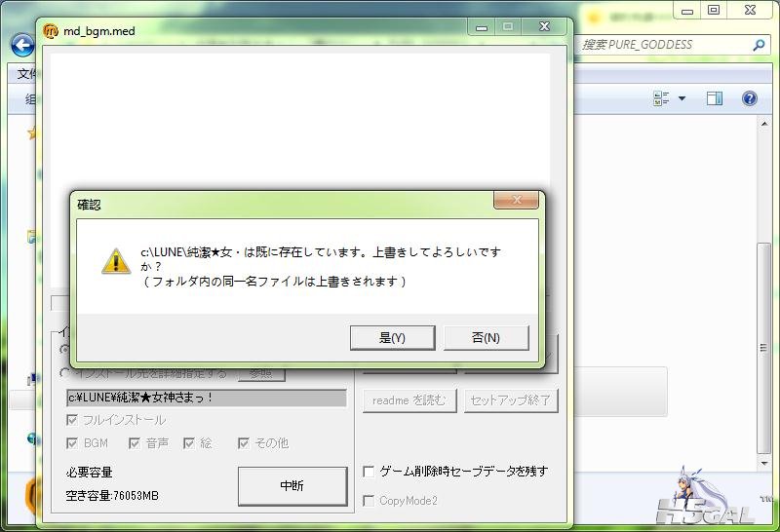Click the セットアップ終了 button

point(510,400)
